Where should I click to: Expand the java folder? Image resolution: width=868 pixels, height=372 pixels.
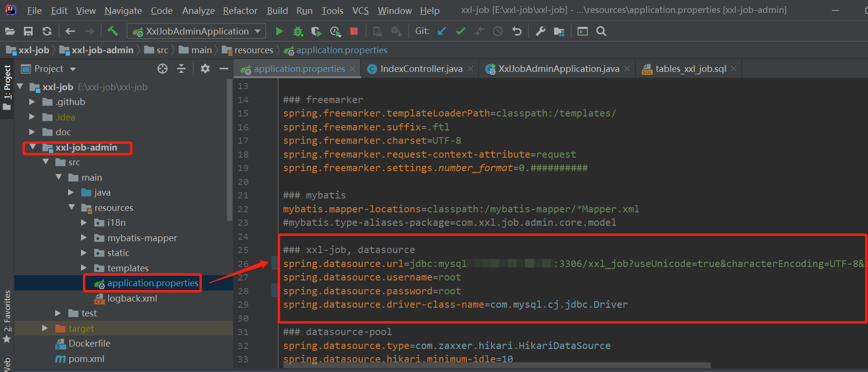71,192
